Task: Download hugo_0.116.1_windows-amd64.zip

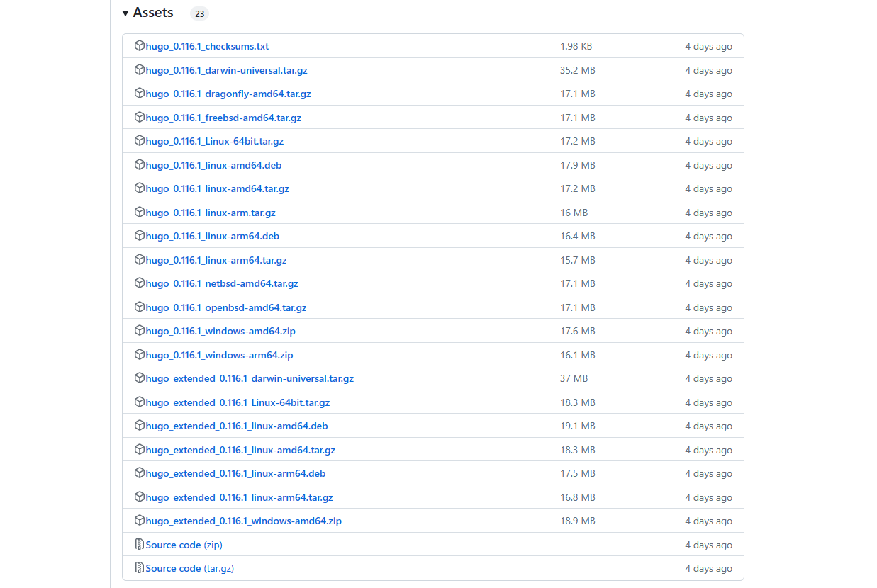Action: (220, 332)
